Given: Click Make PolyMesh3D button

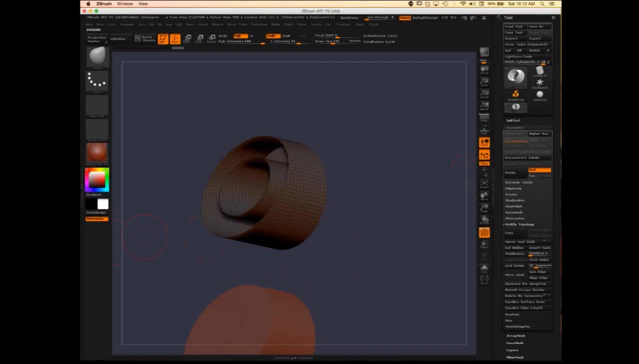Looking at the screenshot, I should tap(534, 44).
